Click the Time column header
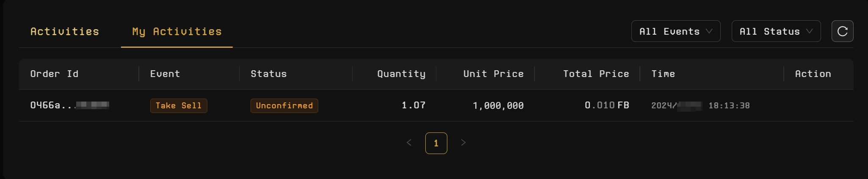Viewport: 868px width, 179px height. tap(663, 74)
